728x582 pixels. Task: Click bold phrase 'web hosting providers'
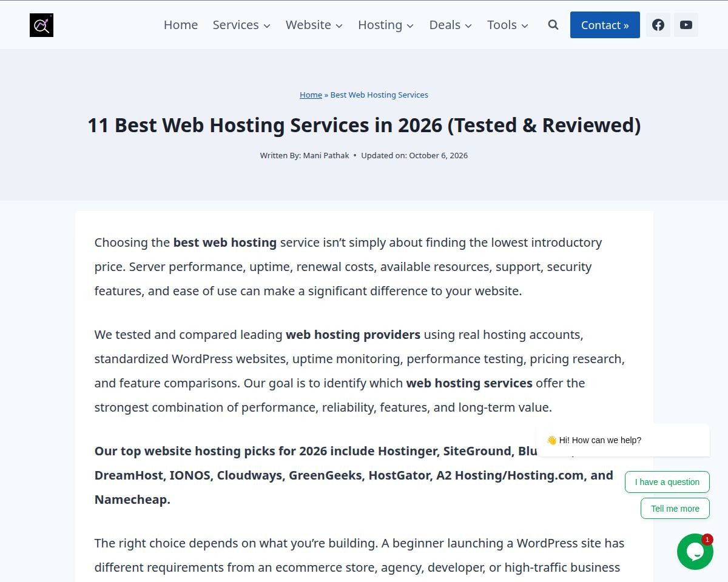click(x=353, y=335)
